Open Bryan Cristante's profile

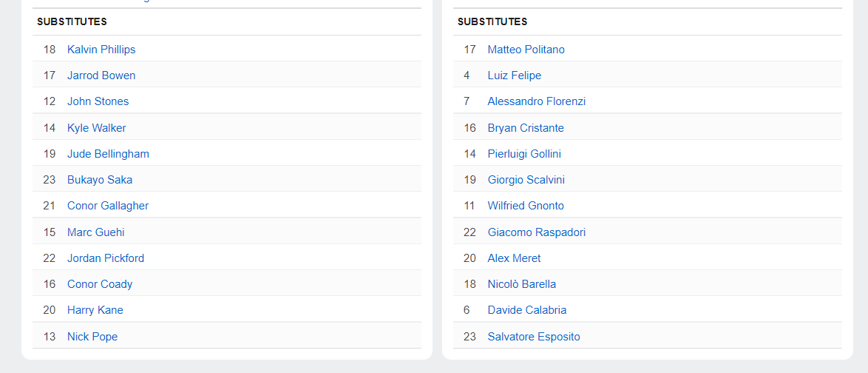click(526, 128)
